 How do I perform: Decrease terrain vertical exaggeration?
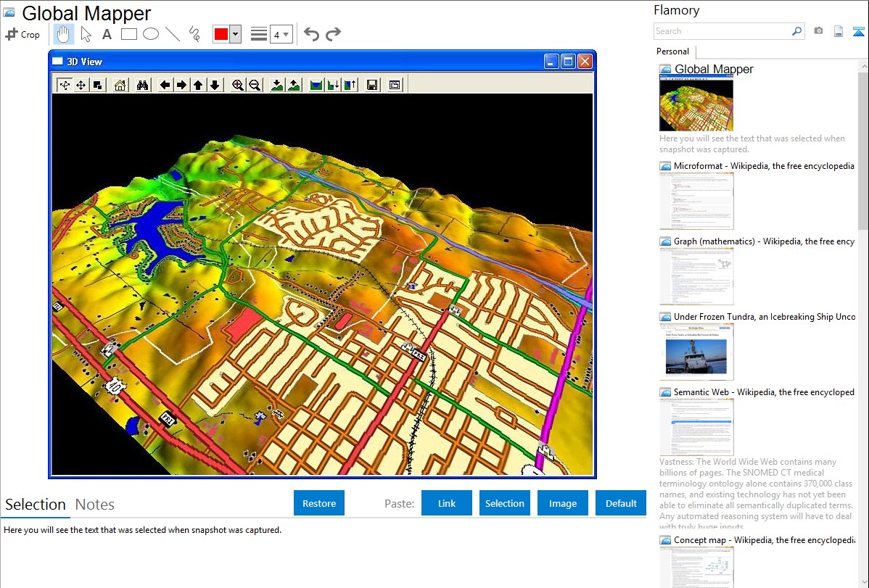[277, 85]
